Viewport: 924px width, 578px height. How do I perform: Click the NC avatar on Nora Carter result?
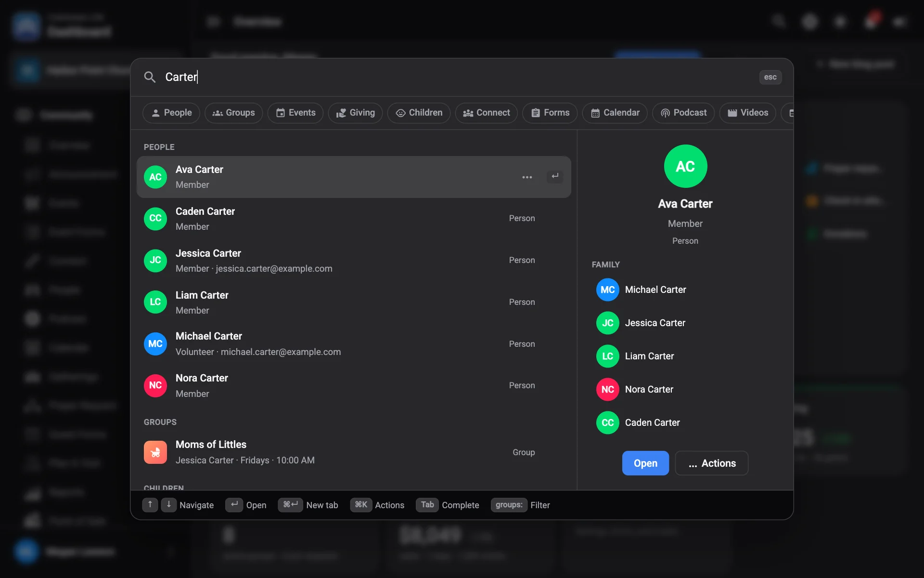(x=155, y=386)
